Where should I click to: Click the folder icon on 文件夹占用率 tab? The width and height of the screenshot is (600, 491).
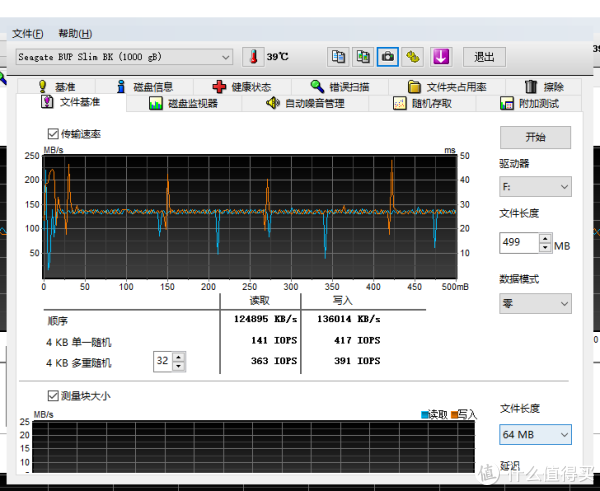coord(414,87)
